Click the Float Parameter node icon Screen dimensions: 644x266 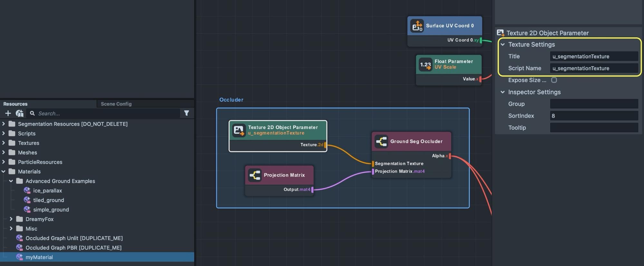(x=425, y=64)
